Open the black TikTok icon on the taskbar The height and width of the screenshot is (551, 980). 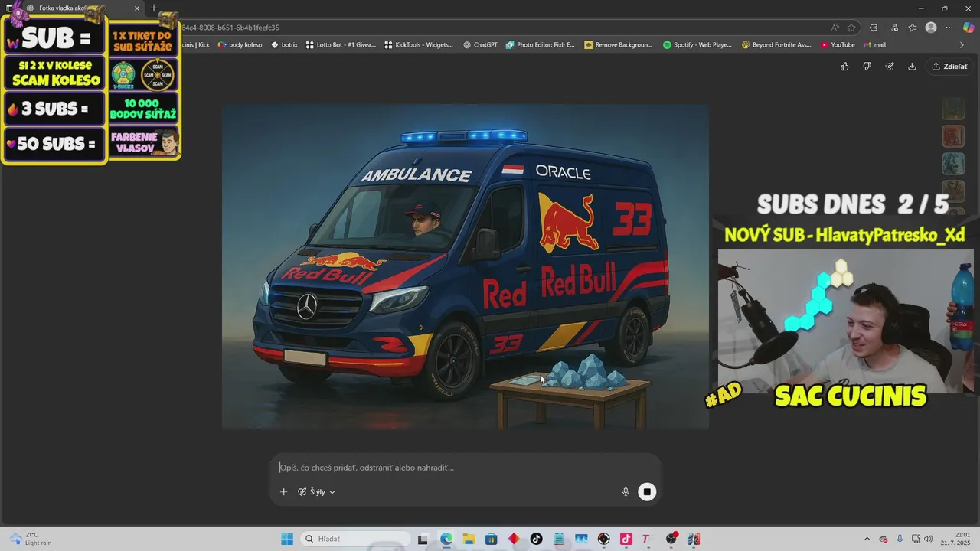coord(536,539)
